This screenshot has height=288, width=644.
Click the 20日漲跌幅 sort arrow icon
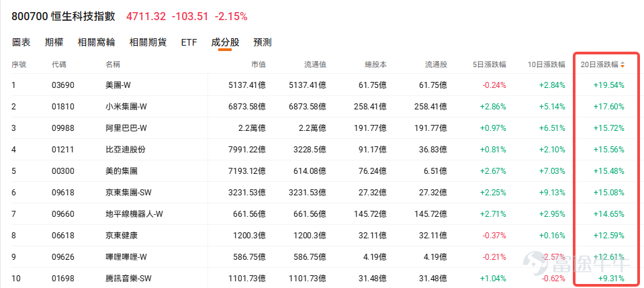(623, 64)
